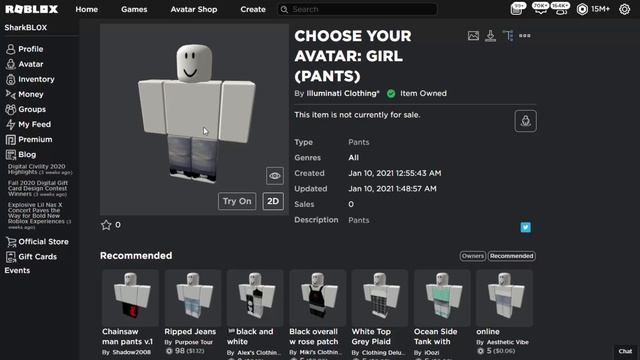The image size is (640, 360).
Task: Open black and white item thumbnail
Action: 255,298
